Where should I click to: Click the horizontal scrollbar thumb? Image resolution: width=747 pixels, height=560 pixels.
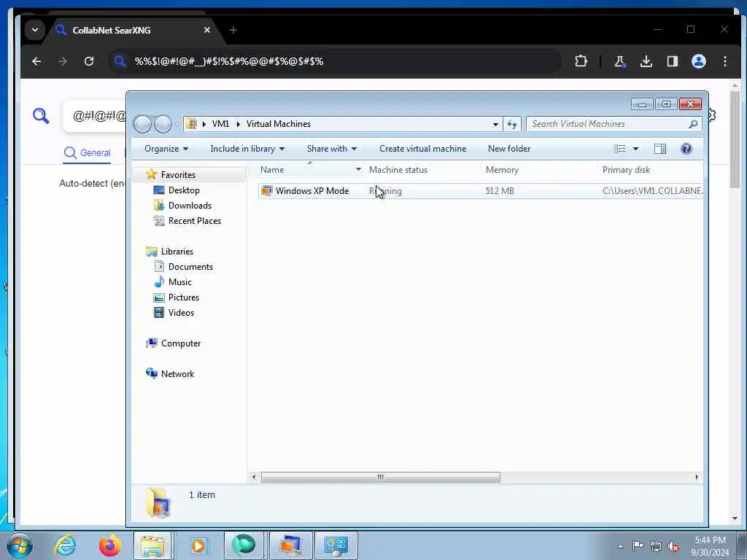(381, 477)
